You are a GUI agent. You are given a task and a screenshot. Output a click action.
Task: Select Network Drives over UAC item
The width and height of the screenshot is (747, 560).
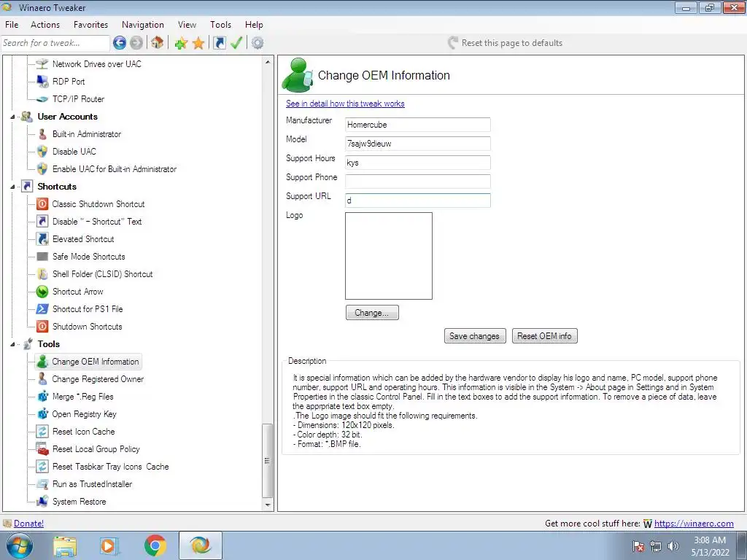(x=97, y=64)
